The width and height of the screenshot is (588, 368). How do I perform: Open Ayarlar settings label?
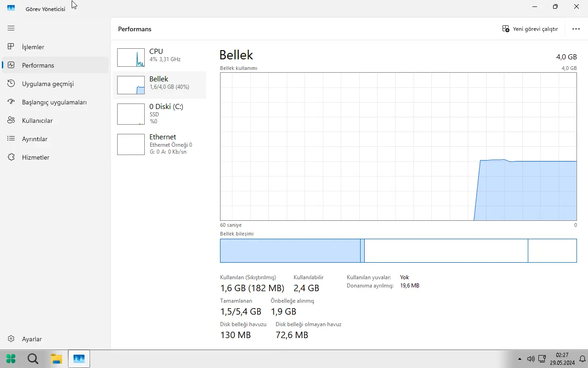(32, 339)
